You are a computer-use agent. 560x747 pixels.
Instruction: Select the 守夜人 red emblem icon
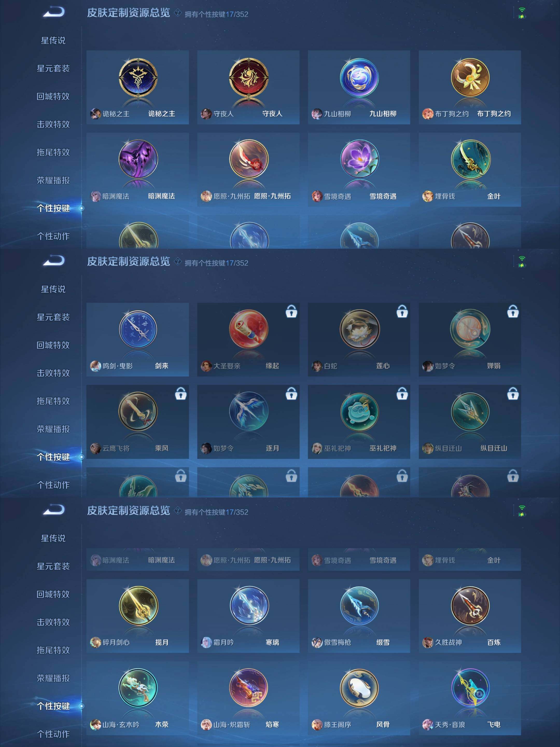tap(248, 77)
